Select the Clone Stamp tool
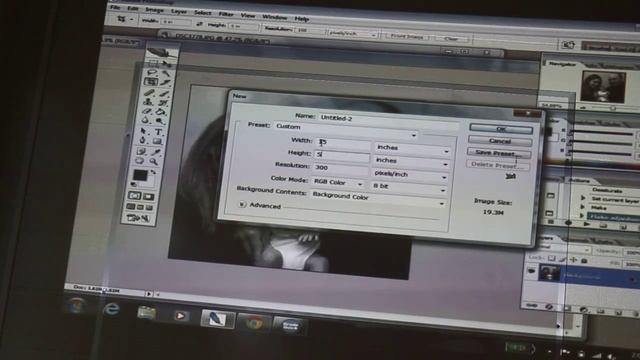The height and width of the screenshot is (360, 640). (149, 102)
